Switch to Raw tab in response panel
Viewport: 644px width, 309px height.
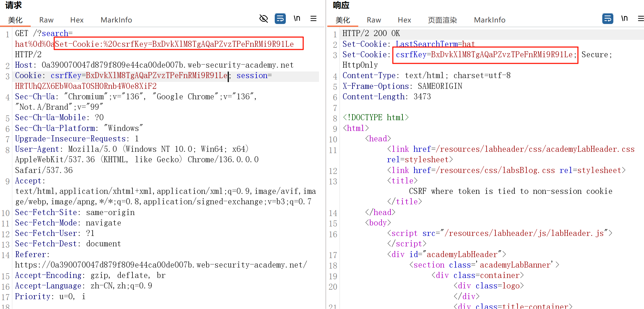point(374,20)
